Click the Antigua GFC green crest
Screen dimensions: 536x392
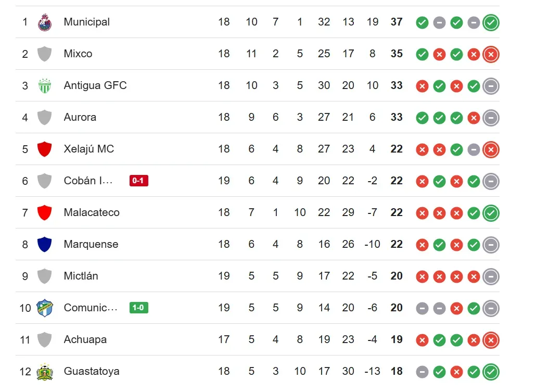click(45, 86)
